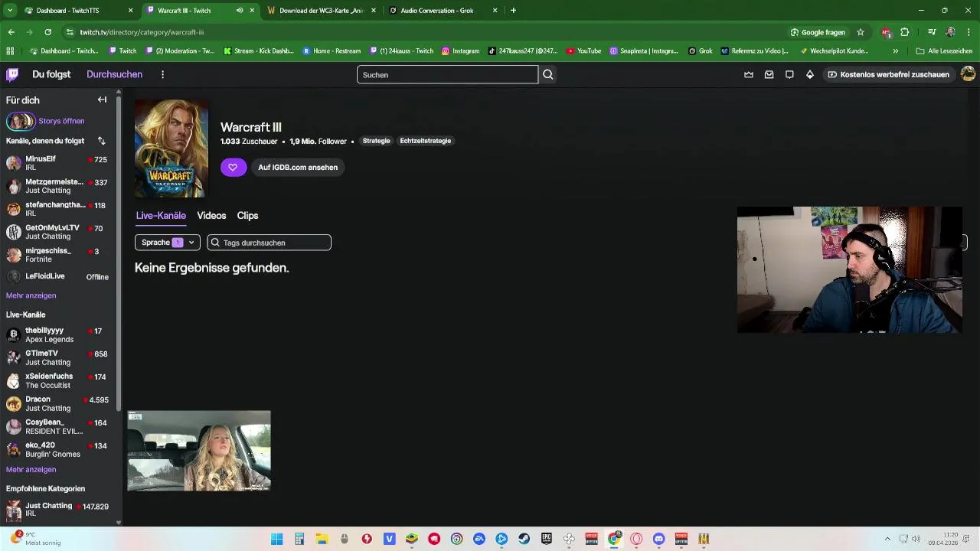Click the car stream mini player
The width and height of the screenshot is (980, 551).
pos(199,451)
